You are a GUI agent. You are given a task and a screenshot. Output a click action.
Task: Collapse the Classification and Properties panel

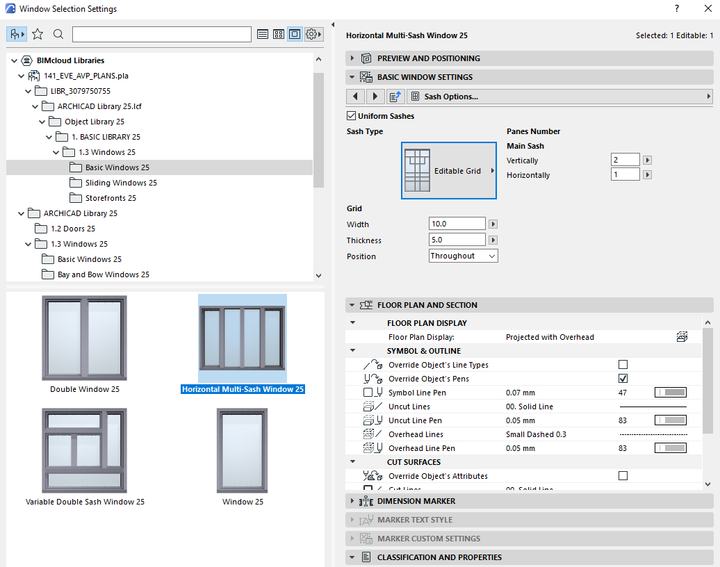(x=352, y=557)
